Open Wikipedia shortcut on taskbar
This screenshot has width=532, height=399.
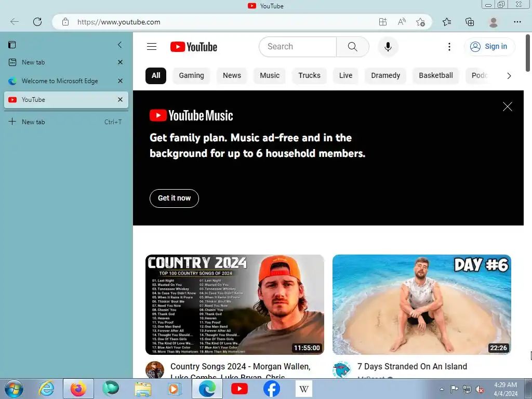click(x=303, y=389)
